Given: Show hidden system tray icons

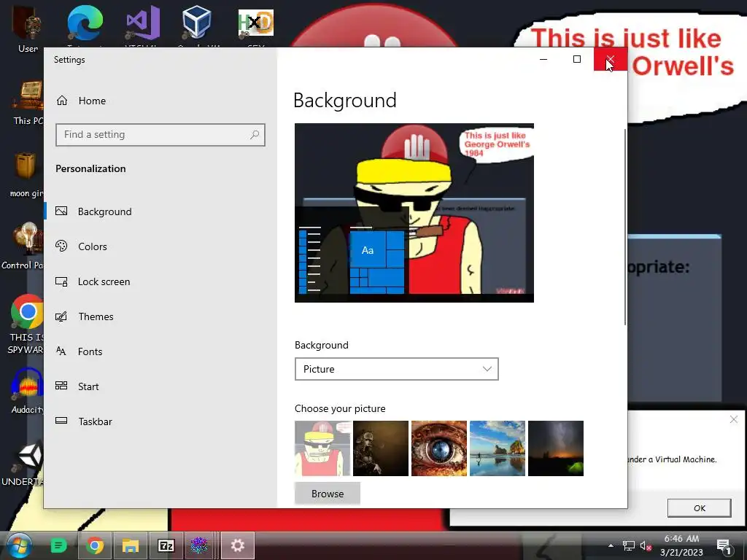Looking at the screenshot, I should (x=611, y=545).
